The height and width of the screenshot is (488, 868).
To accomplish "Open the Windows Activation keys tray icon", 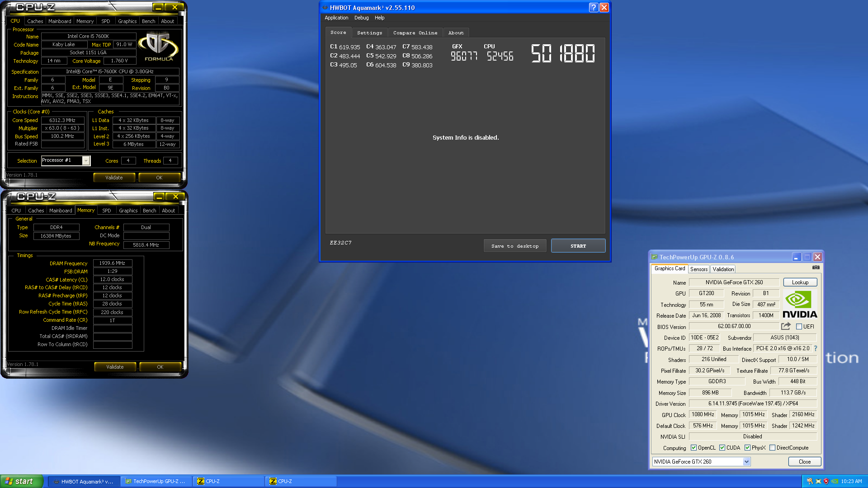I will click(810, 481).
